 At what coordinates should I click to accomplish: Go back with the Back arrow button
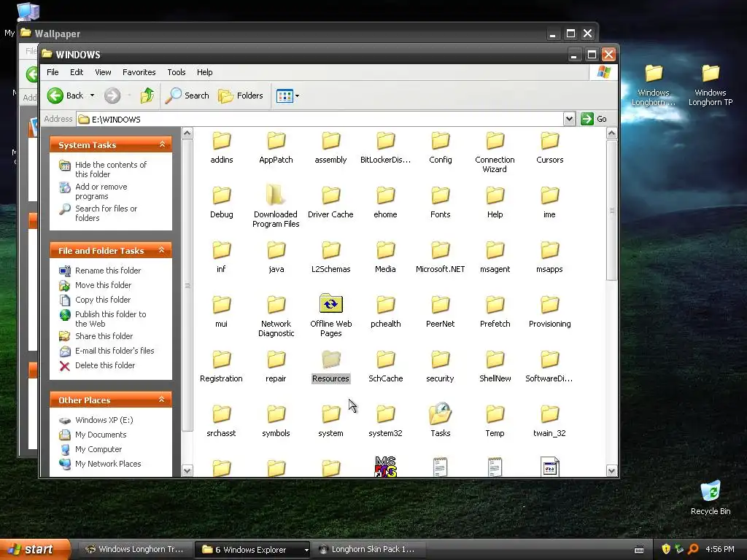tap(65, 96)
